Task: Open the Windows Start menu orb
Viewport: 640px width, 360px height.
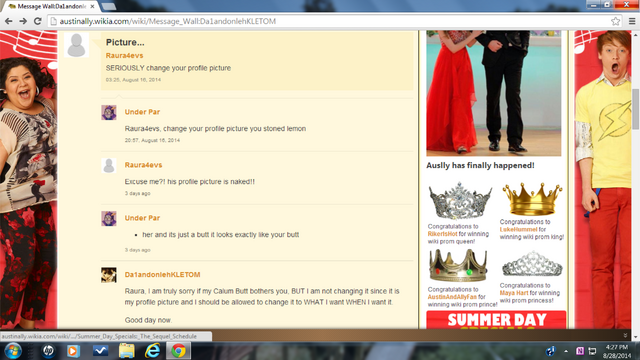Action: pyautogui.click(x=13, y=351)
